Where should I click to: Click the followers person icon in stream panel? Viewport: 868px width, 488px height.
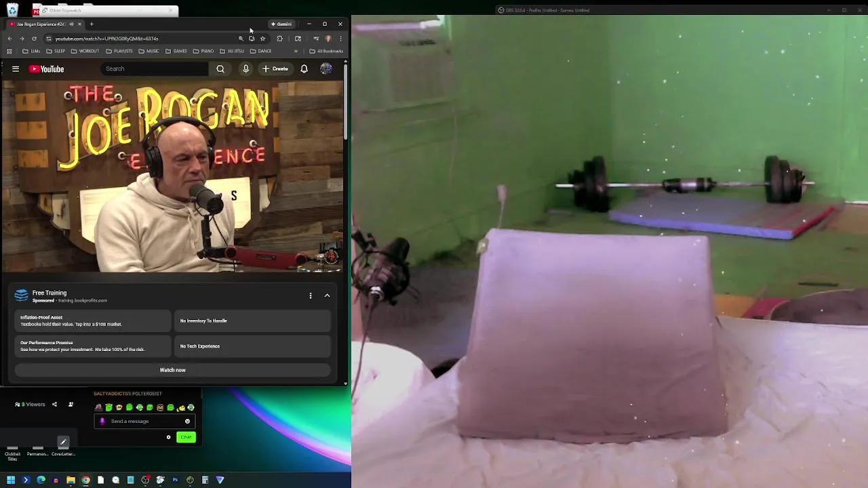pos(71,405)
